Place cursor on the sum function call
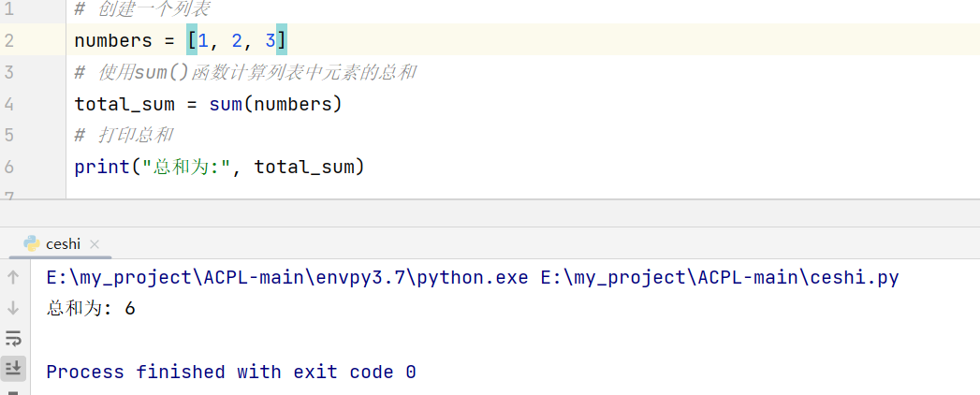 pos(225,104)
